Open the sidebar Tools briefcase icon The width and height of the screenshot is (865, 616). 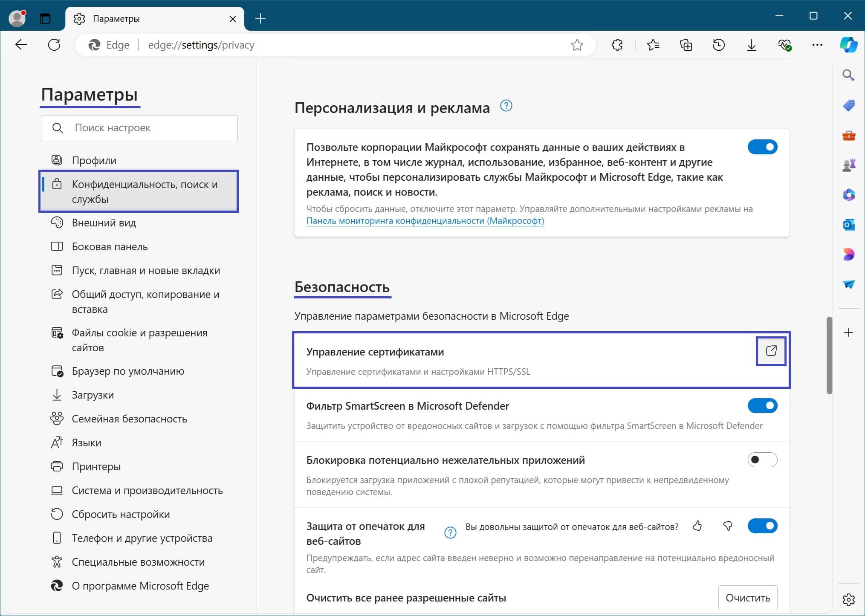coord(848,136)
